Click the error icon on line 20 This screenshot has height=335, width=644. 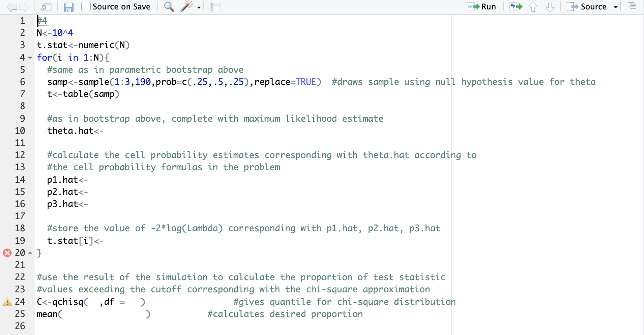[x=6, y=252]
